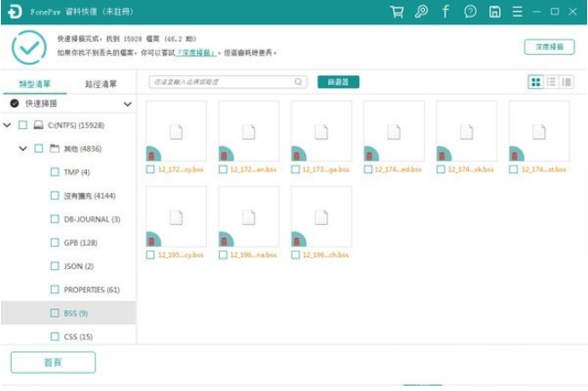
Task: Click the 深度掃描 button
Action: pos(549,47)
